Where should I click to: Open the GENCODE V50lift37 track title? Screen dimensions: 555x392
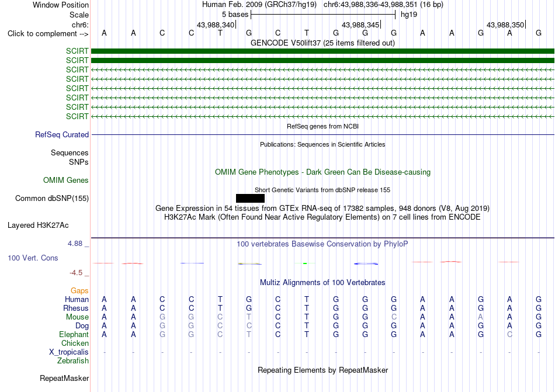pyautogui.click(x=322, y=43)
